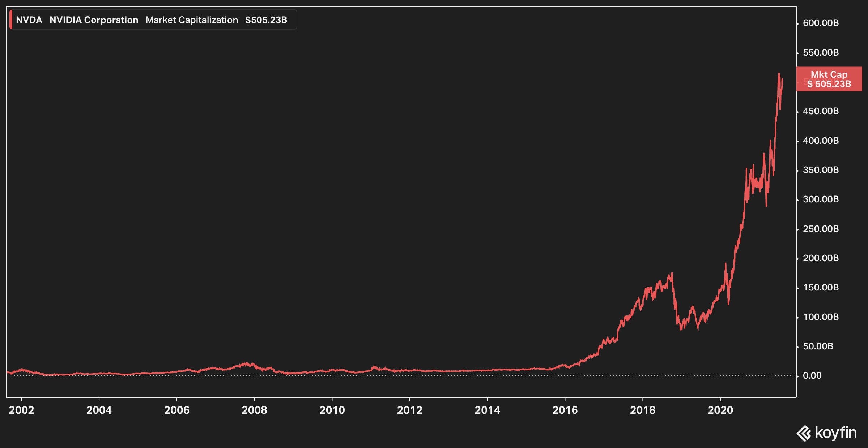Click the NVDA ticker in legend
Viewport: 868px width, 448px height.
click(29, 20)
